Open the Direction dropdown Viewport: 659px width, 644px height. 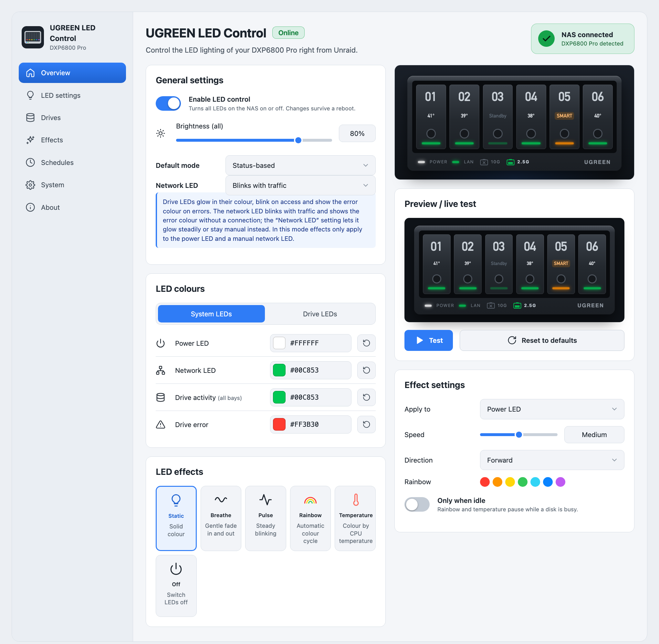pos(552,460)
